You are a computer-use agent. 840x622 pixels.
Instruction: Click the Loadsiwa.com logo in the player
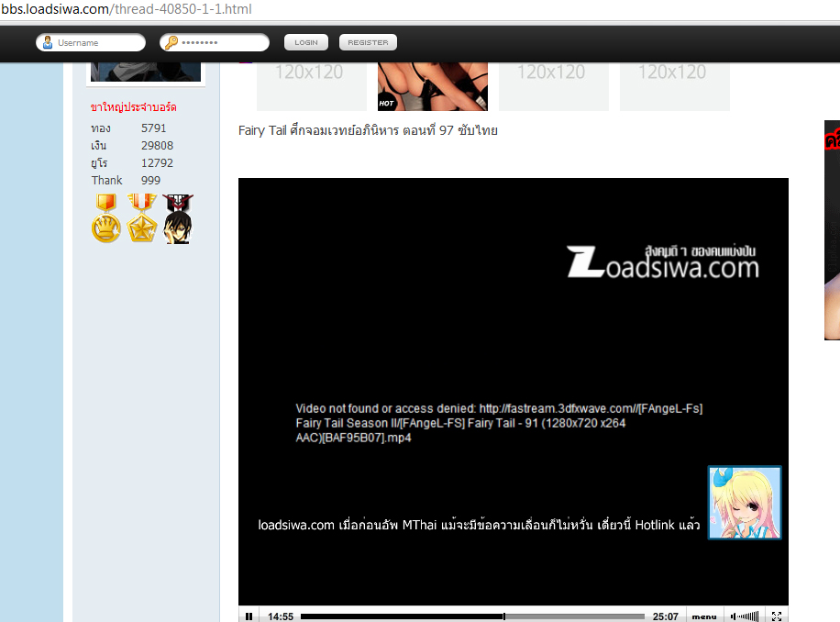click(663, 261)
